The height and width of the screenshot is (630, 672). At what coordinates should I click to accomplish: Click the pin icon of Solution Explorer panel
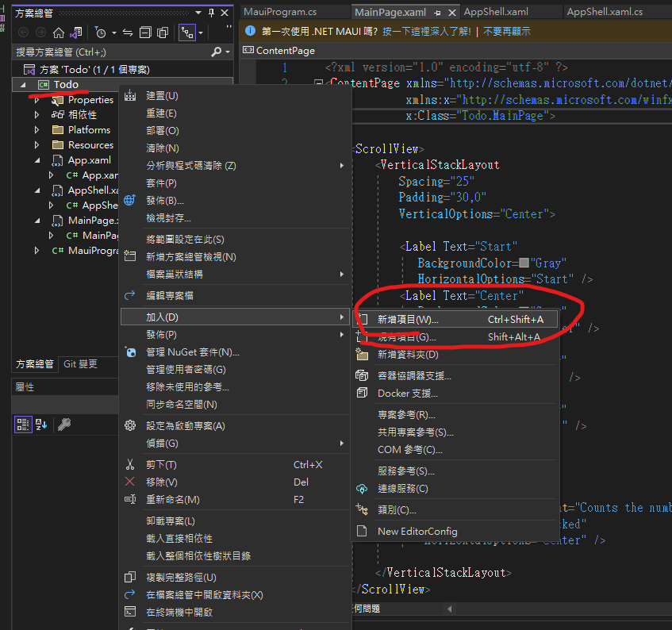211,13
